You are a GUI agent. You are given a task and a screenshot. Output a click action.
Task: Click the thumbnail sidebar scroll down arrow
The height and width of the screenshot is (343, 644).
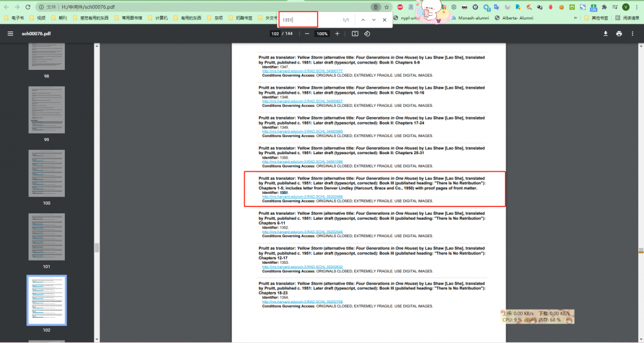pos(97,339)
